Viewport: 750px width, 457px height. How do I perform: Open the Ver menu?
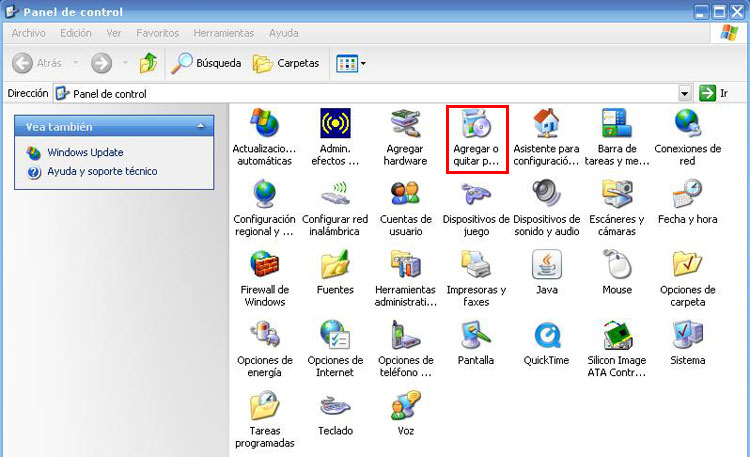pos(113,33)
